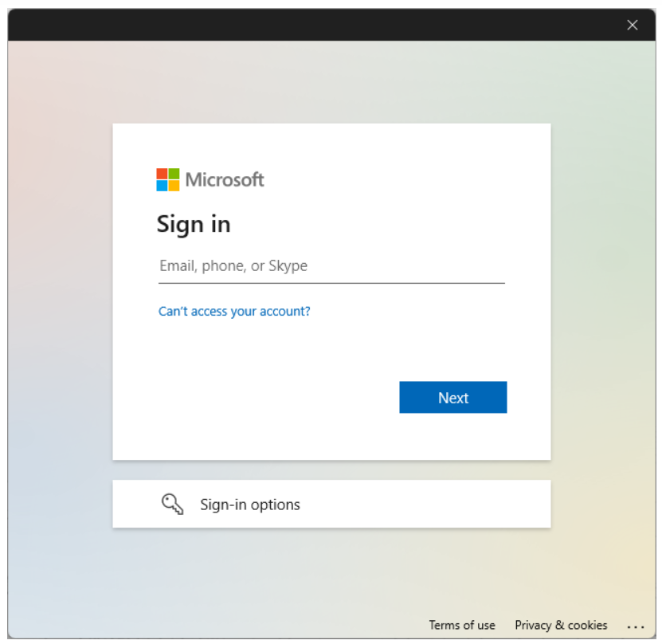Click the green square in Microsoft logo
662x644 pixels.
coord(174,174)
